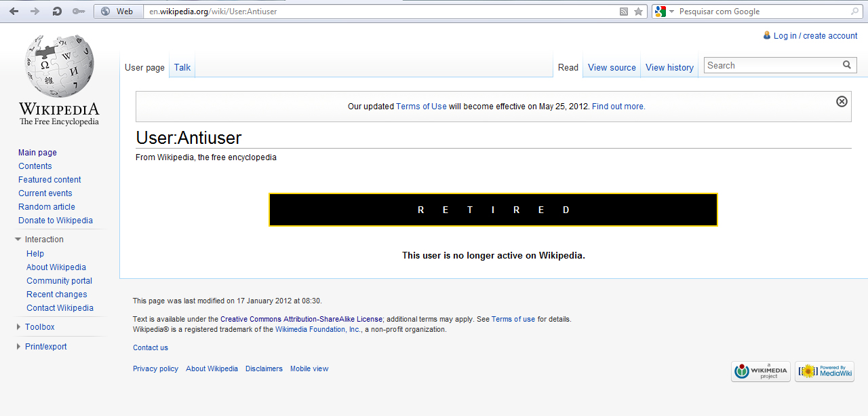Click into the Wikipedia Search field
The image size is (868, 416).
pyautogui.click(x=772, y=65)
